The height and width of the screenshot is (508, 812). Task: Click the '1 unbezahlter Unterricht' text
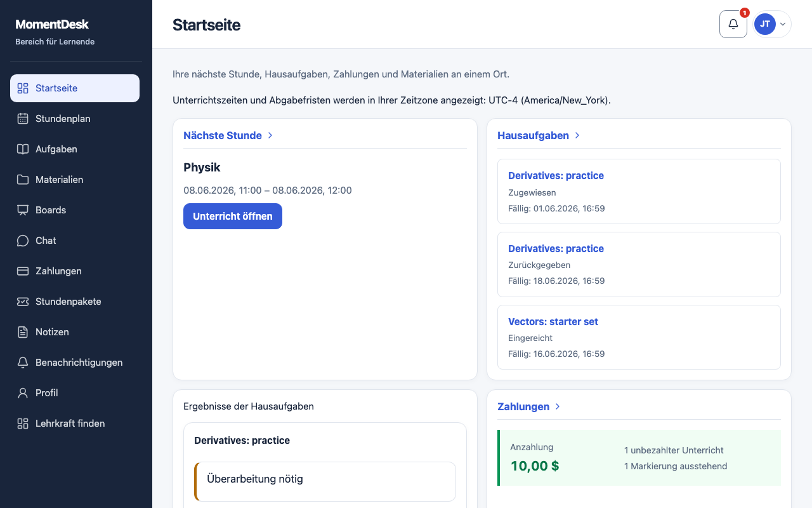click(x=674, y=450)
